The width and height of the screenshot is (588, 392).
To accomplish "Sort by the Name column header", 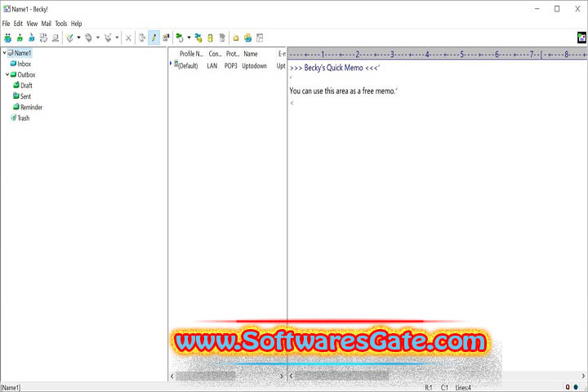I will point(251,54).
